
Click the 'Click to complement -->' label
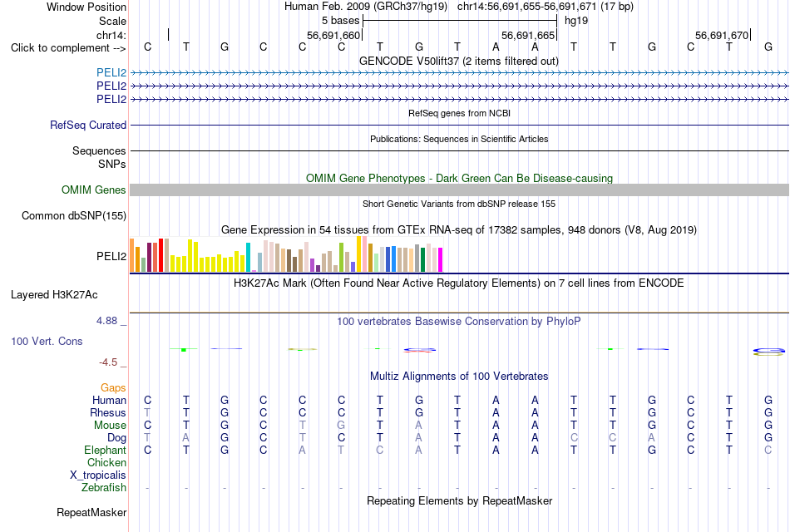(x=68, y=48)
